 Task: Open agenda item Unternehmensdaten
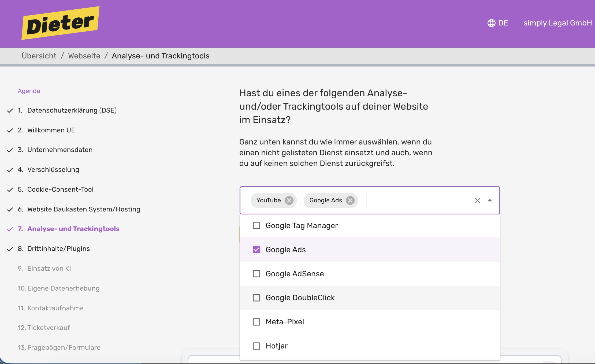click(x=60, y=150)
